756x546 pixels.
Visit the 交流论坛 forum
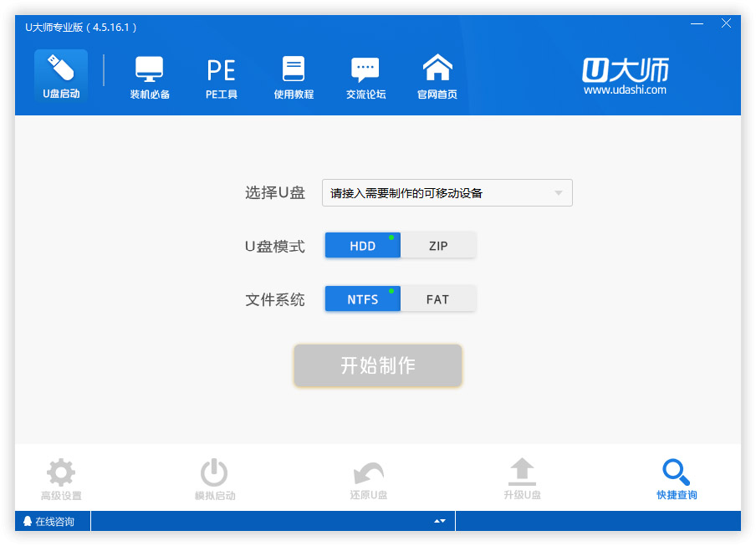[x=365, y=75]
